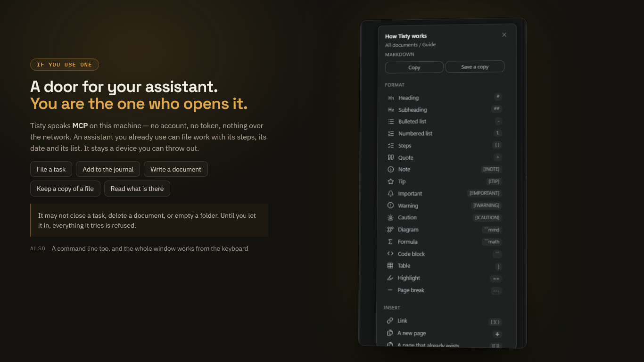644x362 pixels.
Task: Click the Keep a copy of a file chip
Action: click(x=65, y=189)
